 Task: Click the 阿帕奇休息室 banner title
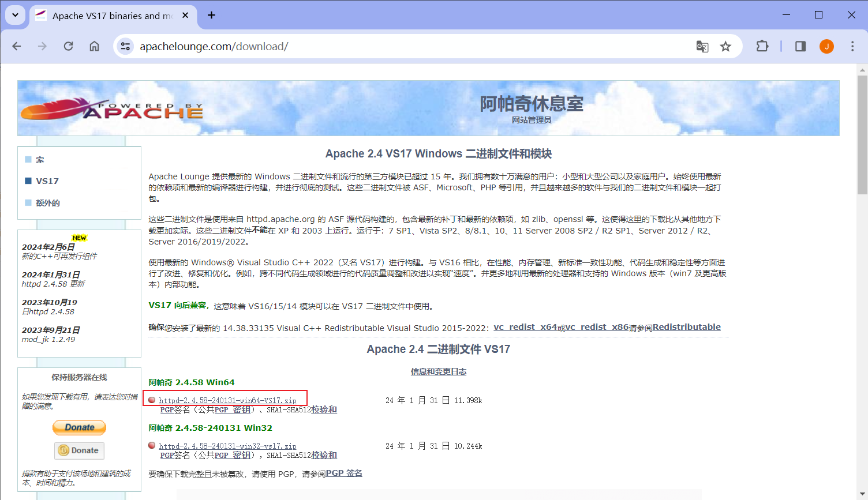pos(532,104)
